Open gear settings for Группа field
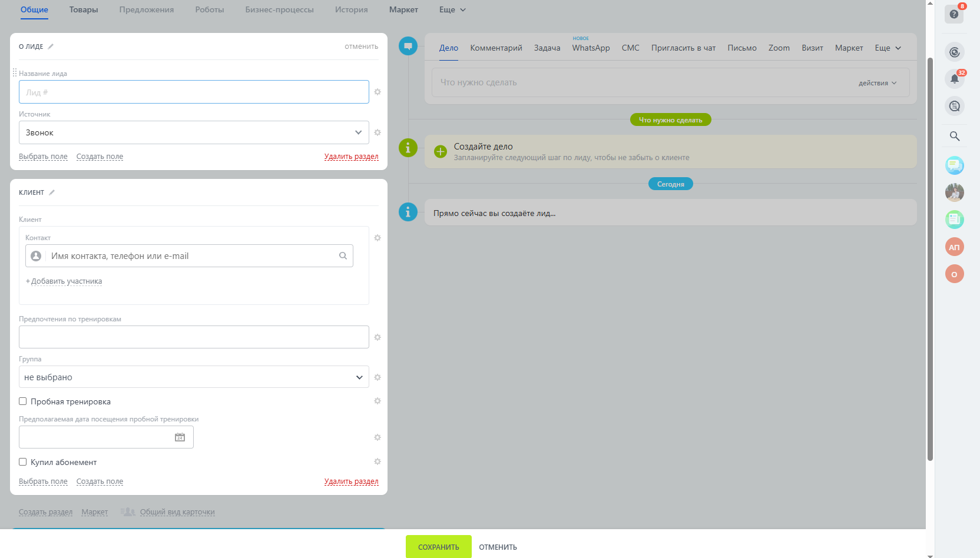980x558 pixels. (x=378, y=377)
